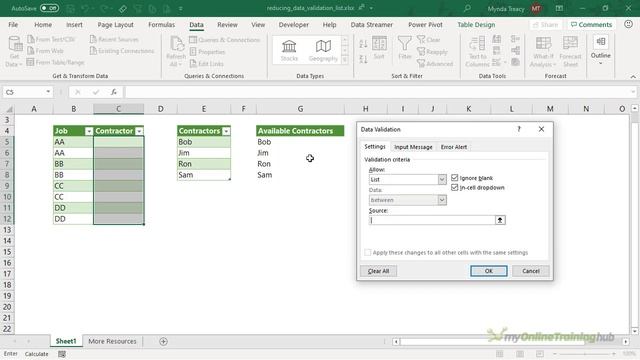640x360 pixels.
Task: Click From Table/Range option
Action: point(55,62)
